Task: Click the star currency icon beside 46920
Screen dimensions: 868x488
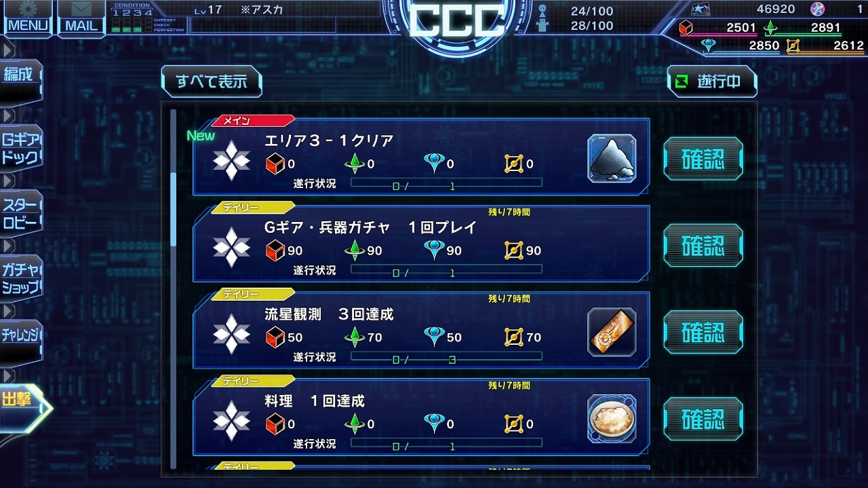Action: pos(700,10)
